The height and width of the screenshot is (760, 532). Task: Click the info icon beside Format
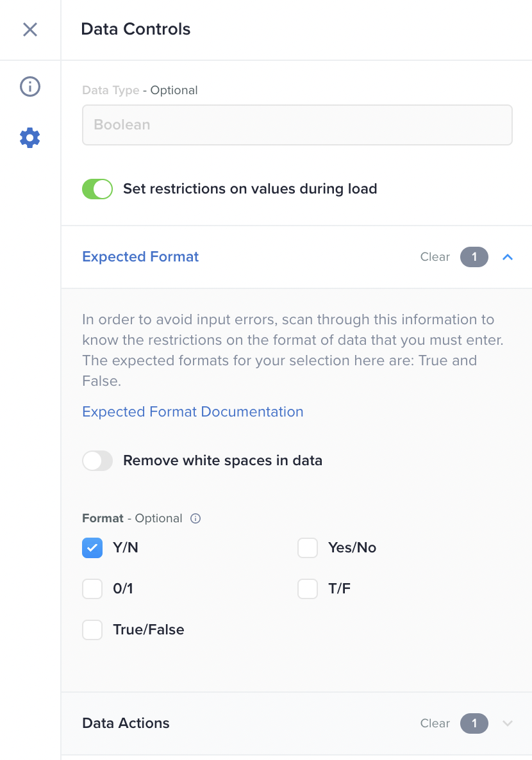196,518
